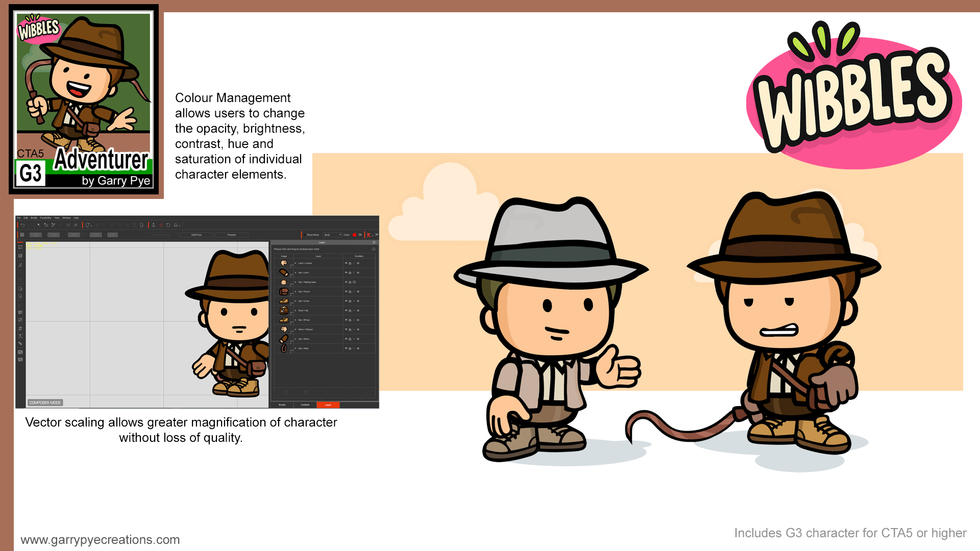Hide the LArm > LHand layer eye

[346, 263]
